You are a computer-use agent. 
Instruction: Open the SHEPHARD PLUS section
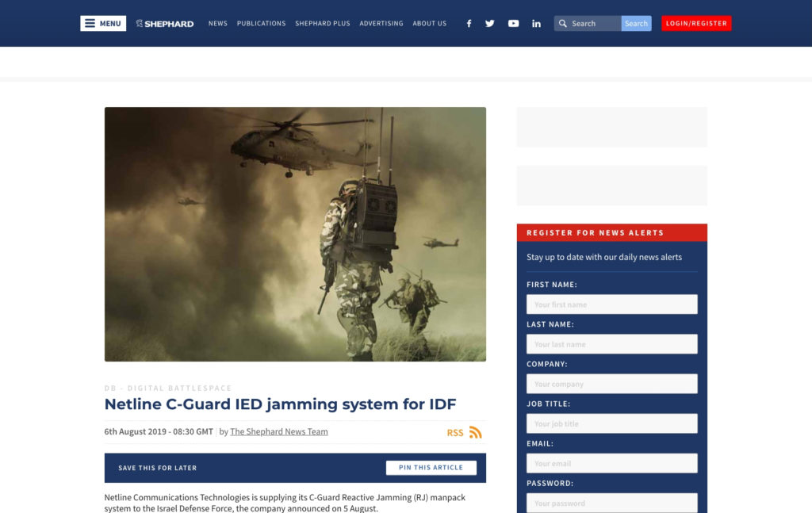[322, 23]
